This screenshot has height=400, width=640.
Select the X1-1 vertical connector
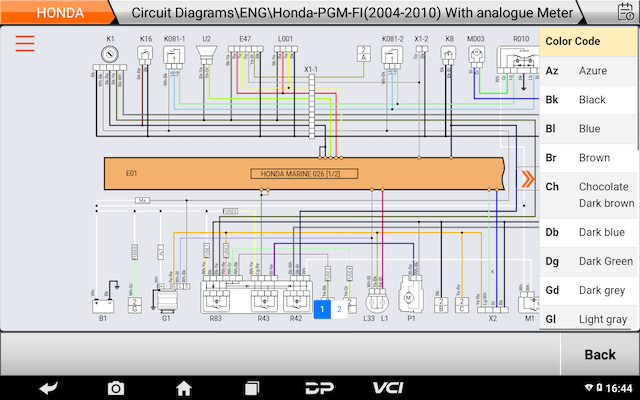311,107
